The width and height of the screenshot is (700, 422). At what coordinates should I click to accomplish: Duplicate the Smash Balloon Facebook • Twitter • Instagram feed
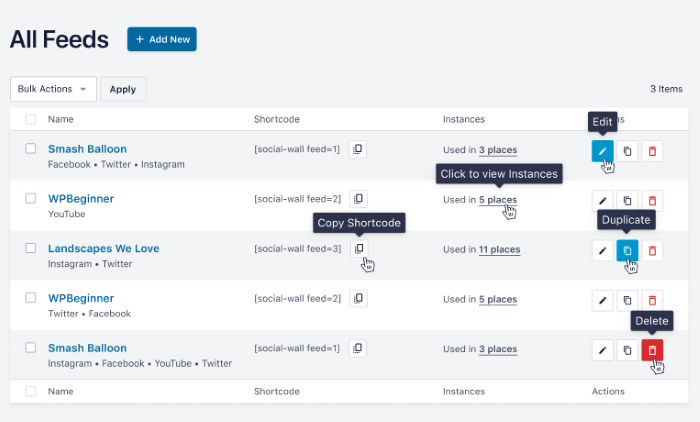627,151
